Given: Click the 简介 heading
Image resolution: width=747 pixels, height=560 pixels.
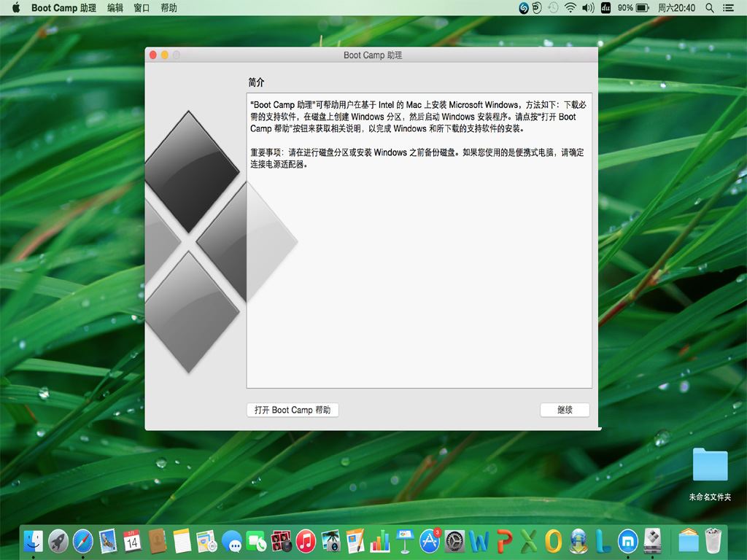Looking at the screenshot, I should 256,82.
